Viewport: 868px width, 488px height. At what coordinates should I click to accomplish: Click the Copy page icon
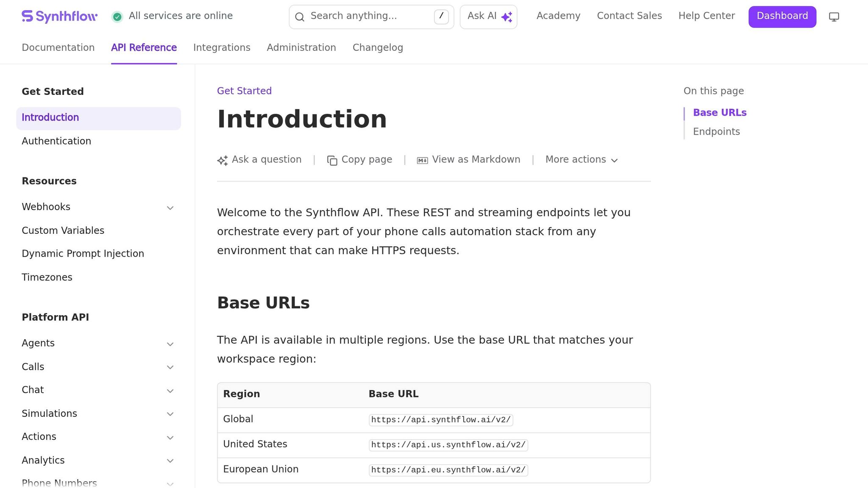(332, 160)
